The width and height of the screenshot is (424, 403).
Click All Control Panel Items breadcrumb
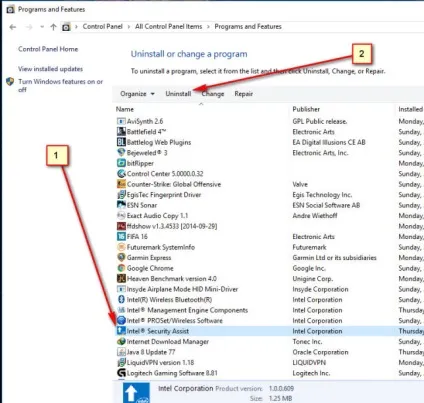click(168, 27)
